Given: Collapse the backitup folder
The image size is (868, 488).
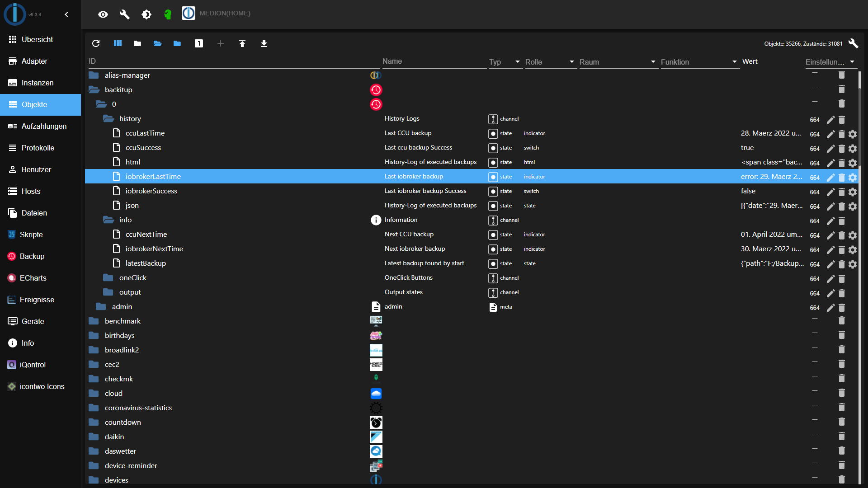Looking at the screenshot, I should pyautogui.click(x=94, y=90).
